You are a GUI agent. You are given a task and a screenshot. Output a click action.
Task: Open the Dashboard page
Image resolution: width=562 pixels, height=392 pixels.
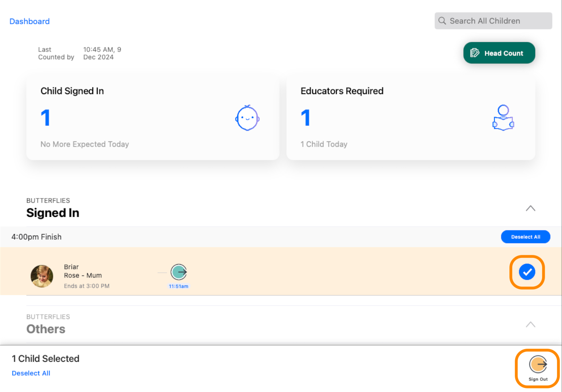click(29, 21)
